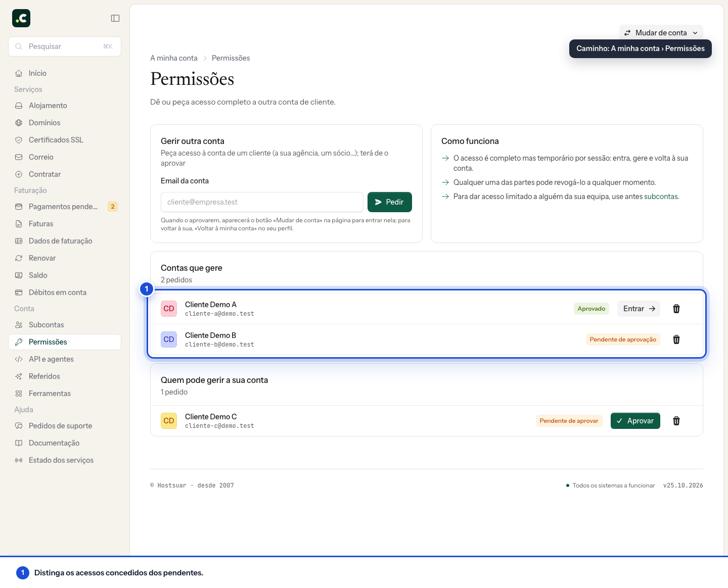
Task: Follow the subcontas link
Action: (x=661, y=197)
